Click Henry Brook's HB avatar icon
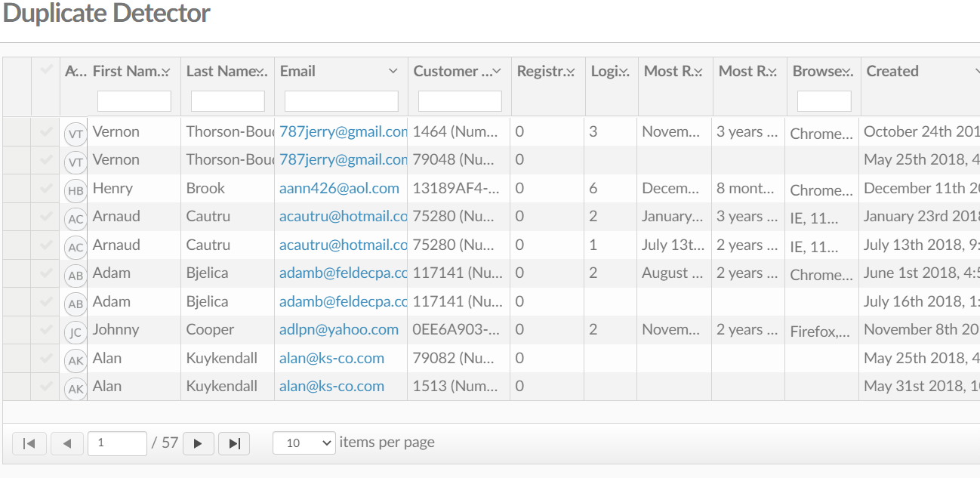Image resolution: width=980 pixels, height=478 pixels. 75,188
